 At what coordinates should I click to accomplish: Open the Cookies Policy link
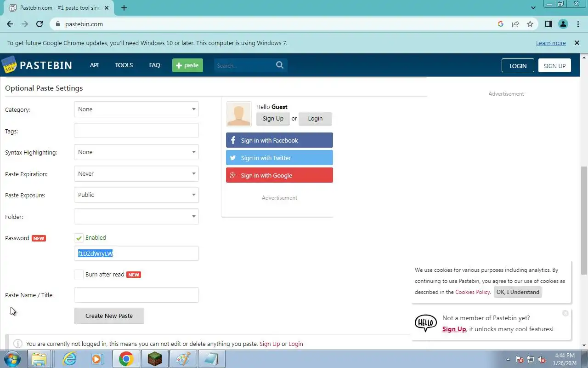473,292
